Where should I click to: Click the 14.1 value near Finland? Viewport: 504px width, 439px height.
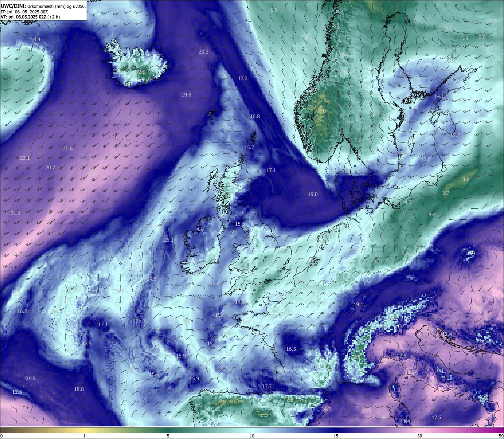tap(439, 96)
